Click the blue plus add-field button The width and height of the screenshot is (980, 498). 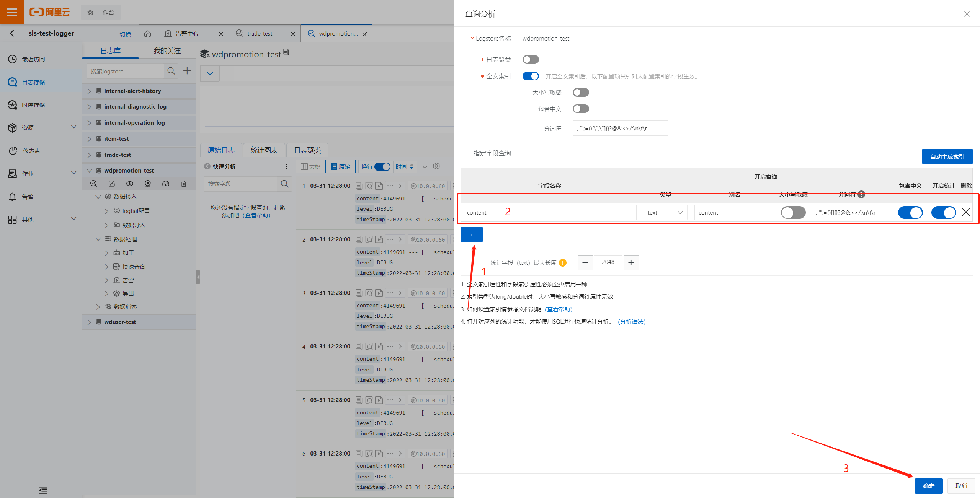[x=472, y=234]
